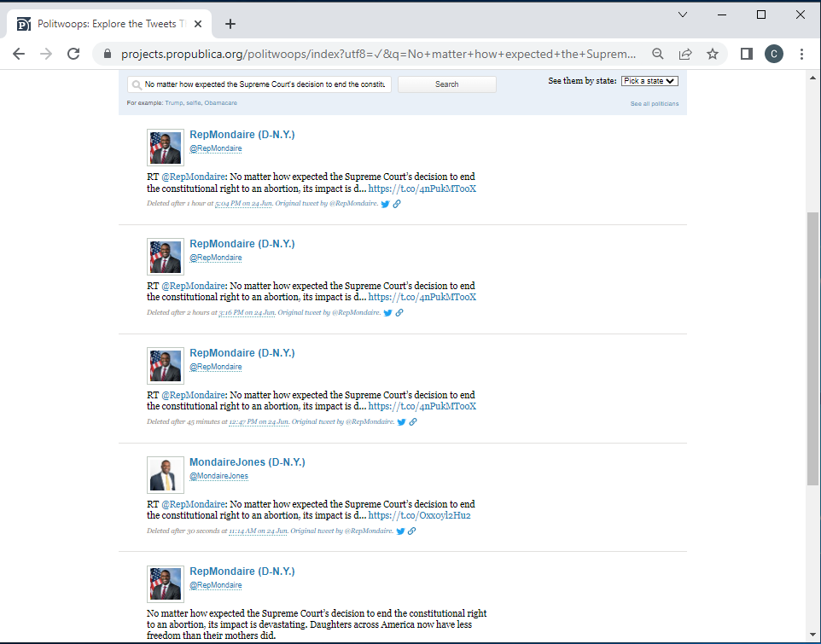Click the browser address bar URL

pyautogui.click(x=378, y=54)
